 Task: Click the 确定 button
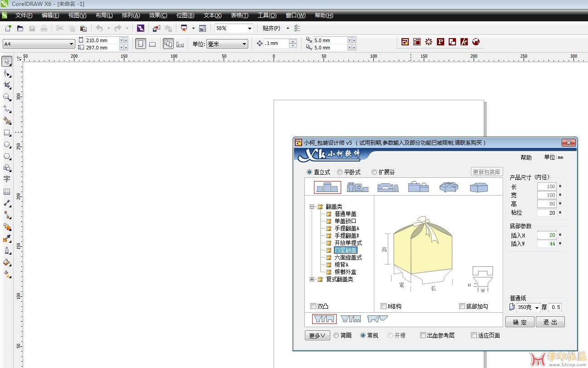519,322
